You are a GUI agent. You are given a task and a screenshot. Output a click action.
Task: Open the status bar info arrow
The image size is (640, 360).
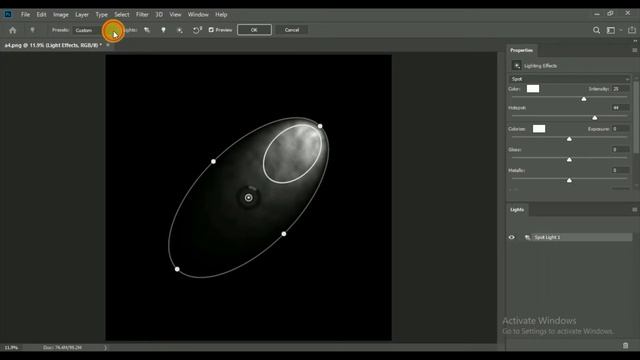click(x=105, y=348)
